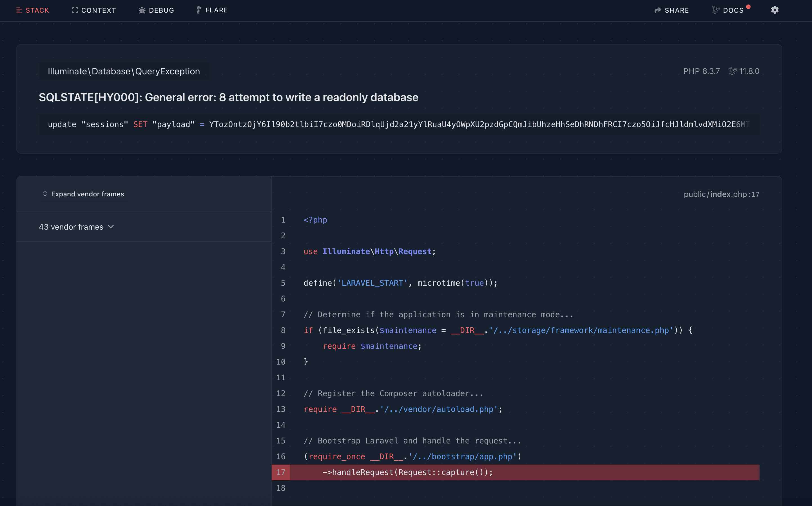Click the SQLSTATE[HY000] error message heading
This screenshot has width=812, height=506.
[x=228, y=97]
